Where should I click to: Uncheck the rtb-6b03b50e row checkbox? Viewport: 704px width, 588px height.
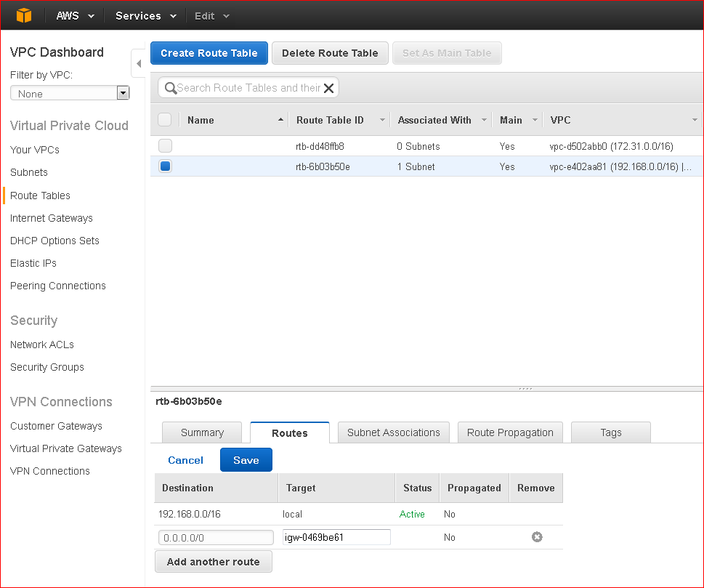(165, 166)
